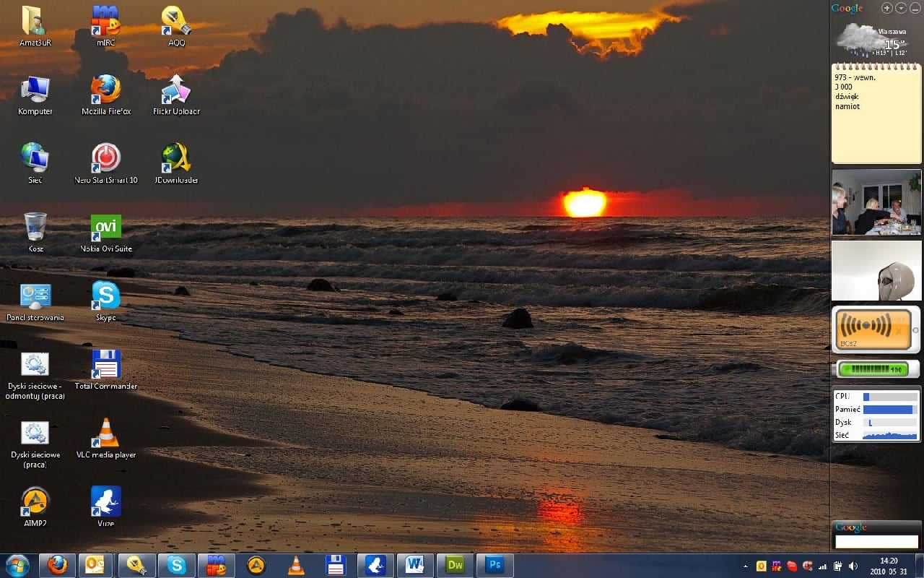
Task: Open the AIMP2 desktop shortcut
Action: (x=35, y=506)
